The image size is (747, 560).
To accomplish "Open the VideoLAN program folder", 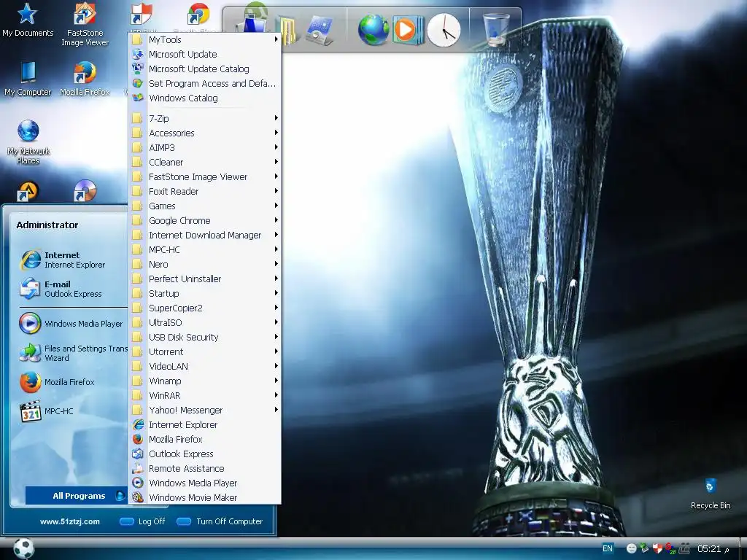I will tap(205, 366).
